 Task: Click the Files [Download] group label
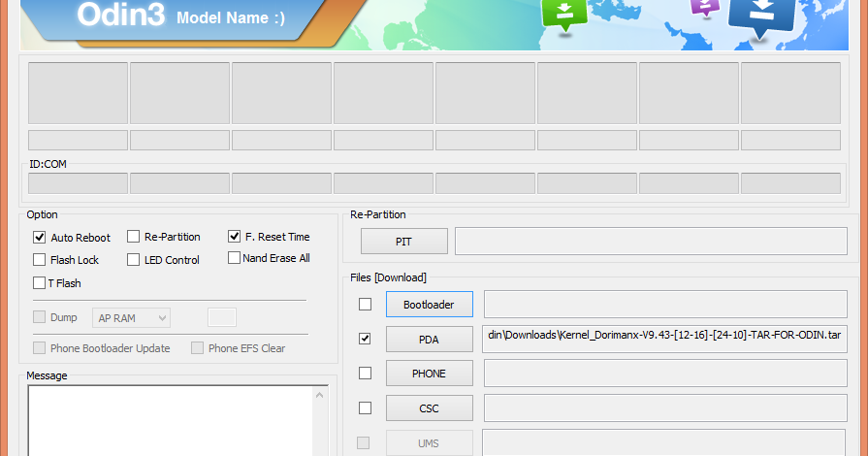(388, 277)
